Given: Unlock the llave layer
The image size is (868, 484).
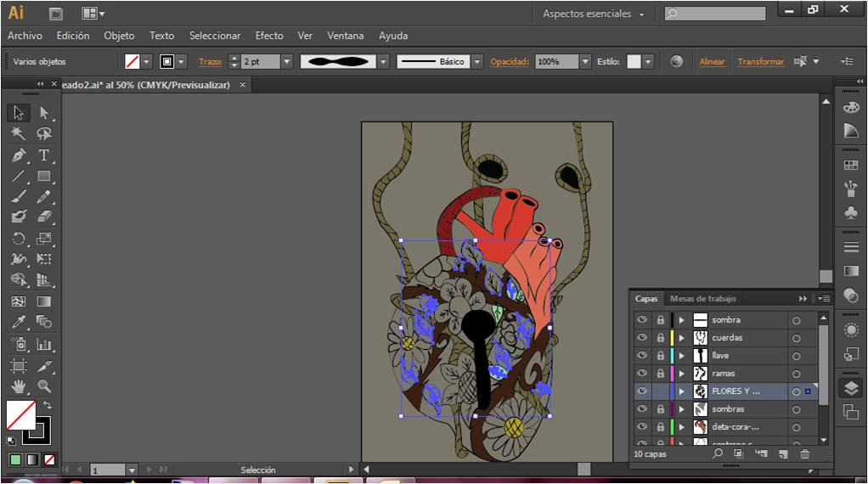Looking at the screenshot, I should pos(660,356).
